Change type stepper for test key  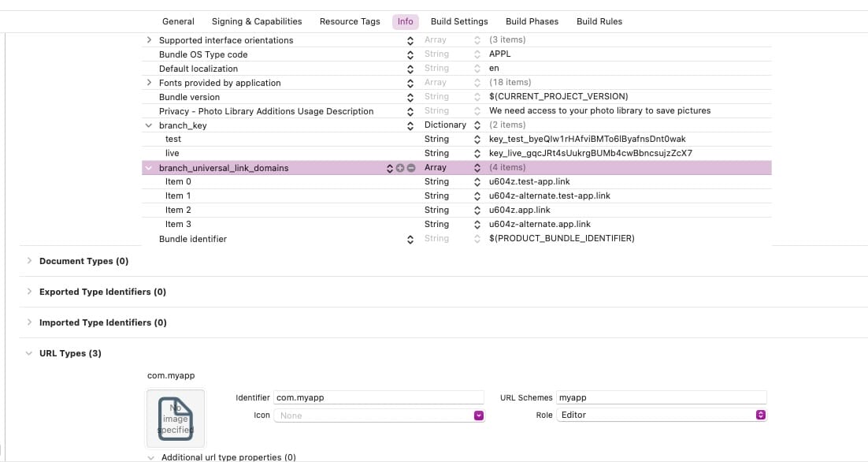click(x=477, y=139)
